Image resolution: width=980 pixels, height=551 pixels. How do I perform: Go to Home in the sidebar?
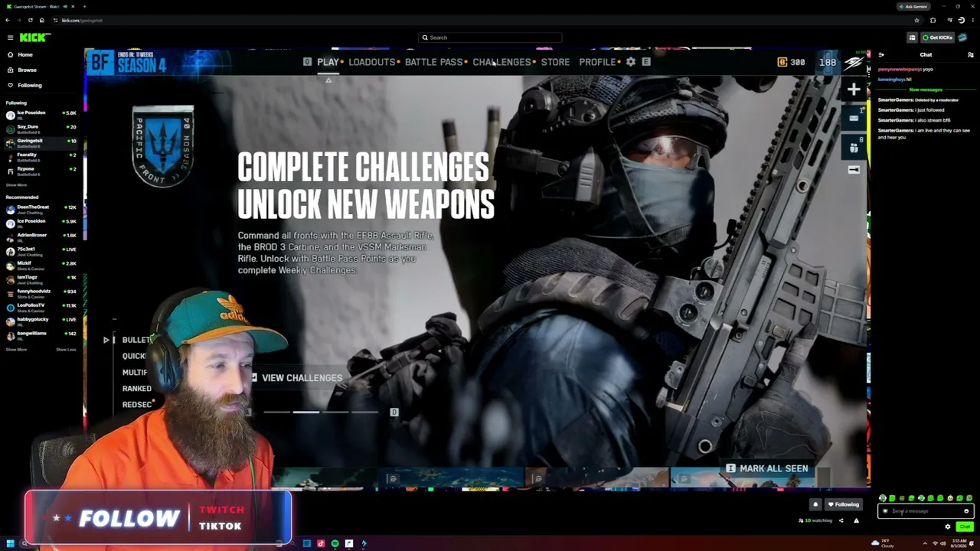tap(21, 55)
